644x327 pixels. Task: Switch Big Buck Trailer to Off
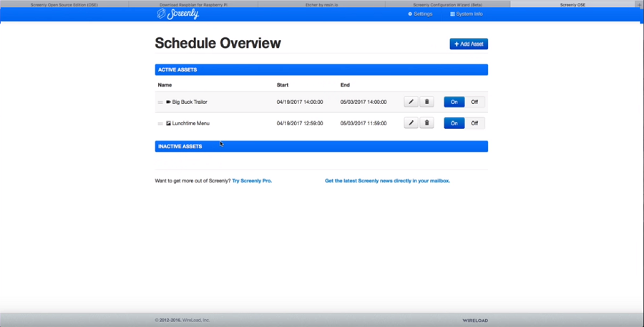pos(474,102)
